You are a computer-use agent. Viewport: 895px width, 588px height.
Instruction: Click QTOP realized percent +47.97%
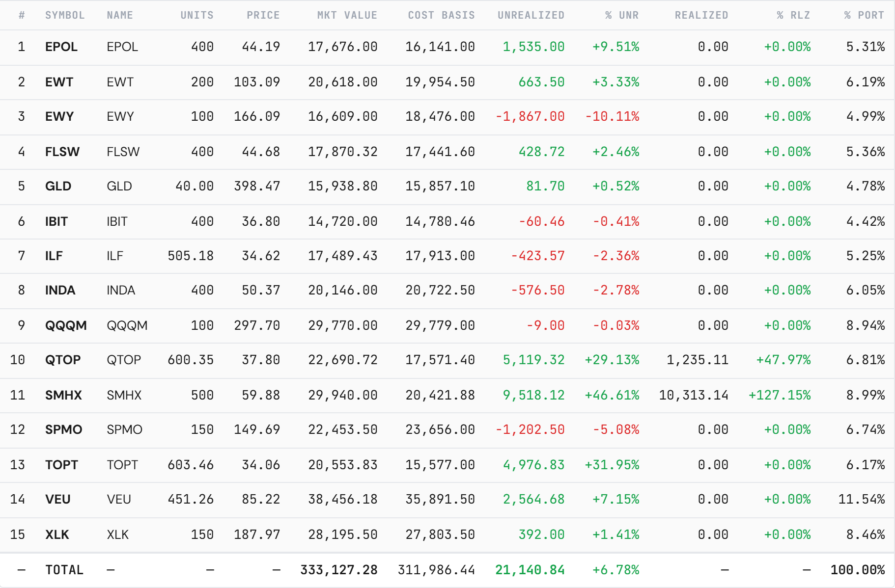783,360
